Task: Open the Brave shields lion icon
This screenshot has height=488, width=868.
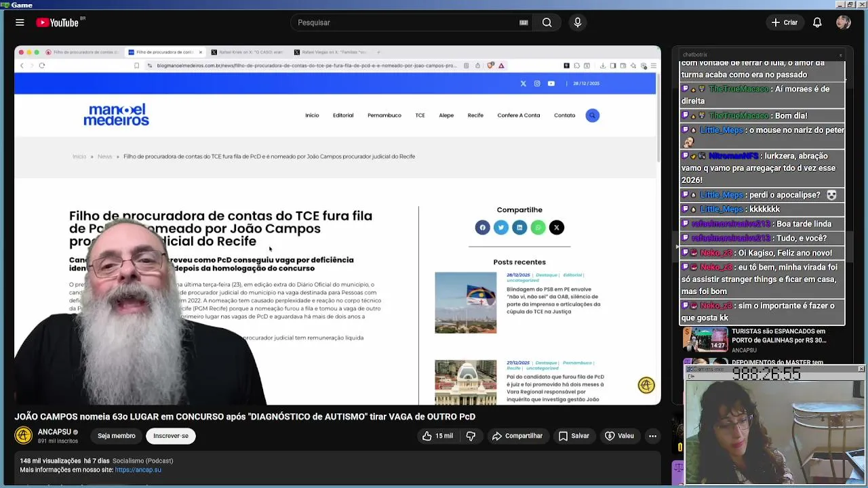Action: [490, 66]
